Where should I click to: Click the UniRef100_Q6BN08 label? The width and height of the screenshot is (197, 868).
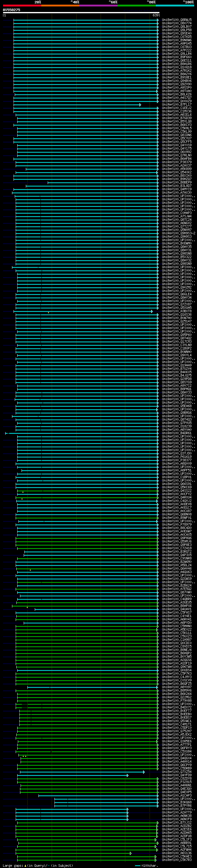177,514
